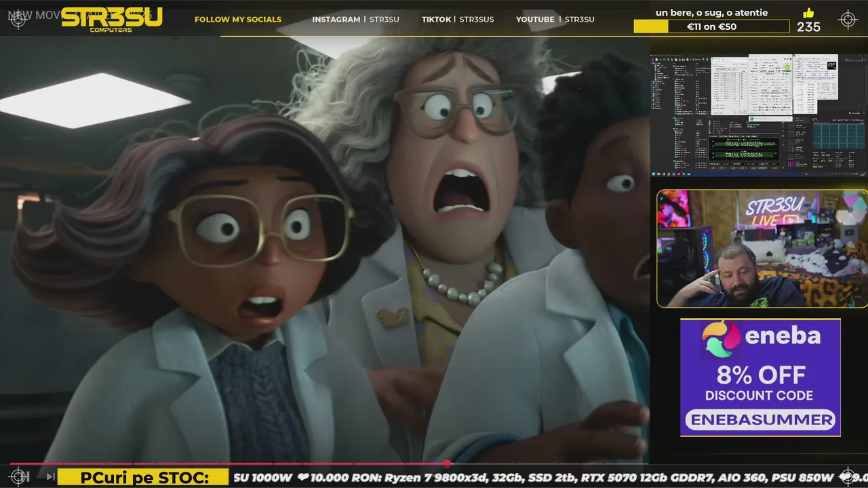This screenshot has height=488, width=868.
Task: Click the FOLLOW MY SOCIALS label
Action: (x=238, y=19)
